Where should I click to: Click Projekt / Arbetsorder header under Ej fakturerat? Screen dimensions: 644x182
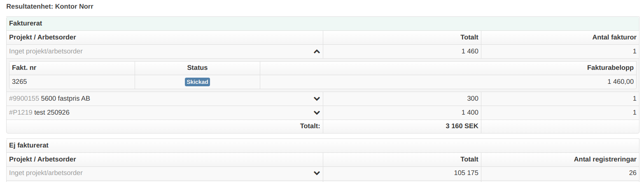pos(42,159)
